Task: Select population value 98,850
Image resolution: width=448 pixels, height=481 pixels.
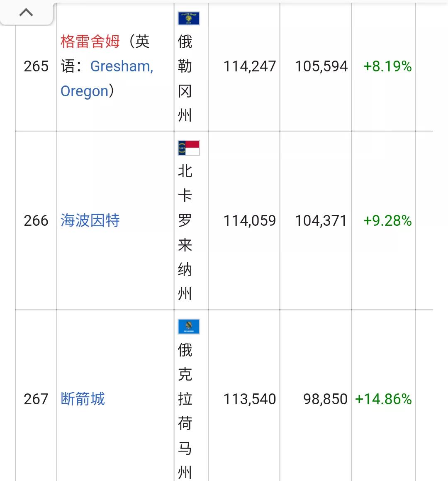Action: click(325, 399)
